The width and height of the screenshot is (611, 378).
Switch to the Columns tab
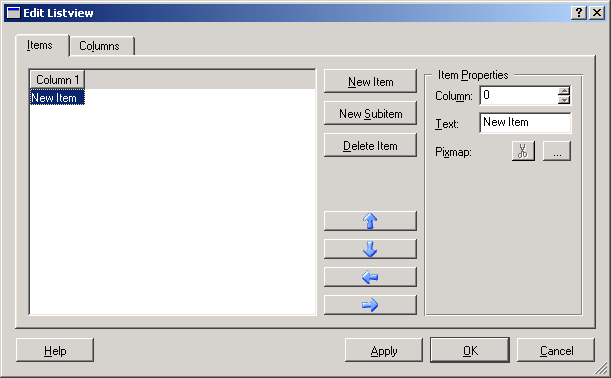tap(99, 46)
